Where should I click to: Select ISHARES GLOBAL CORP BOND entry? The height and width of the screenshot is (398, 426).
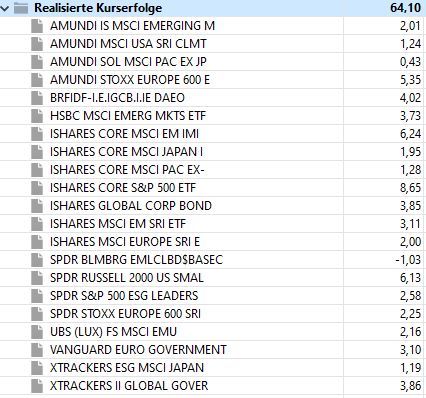131,206
